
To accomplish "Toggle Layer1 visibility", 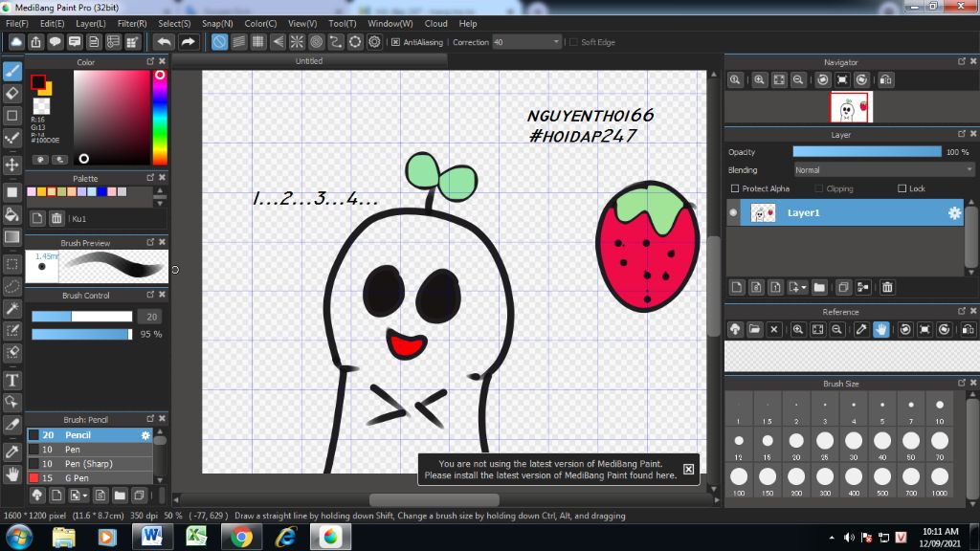I will (x=734, y=213).
